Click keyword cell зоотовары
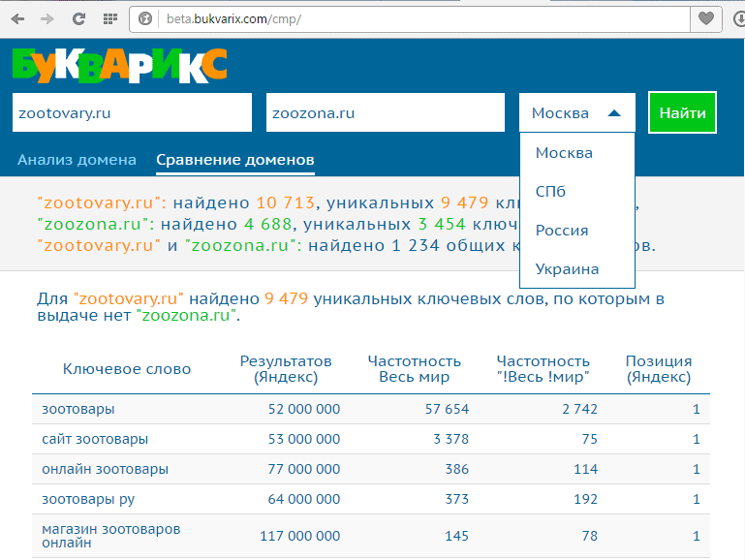The width and height of the screenshot is (745, 560). point(78,409)
